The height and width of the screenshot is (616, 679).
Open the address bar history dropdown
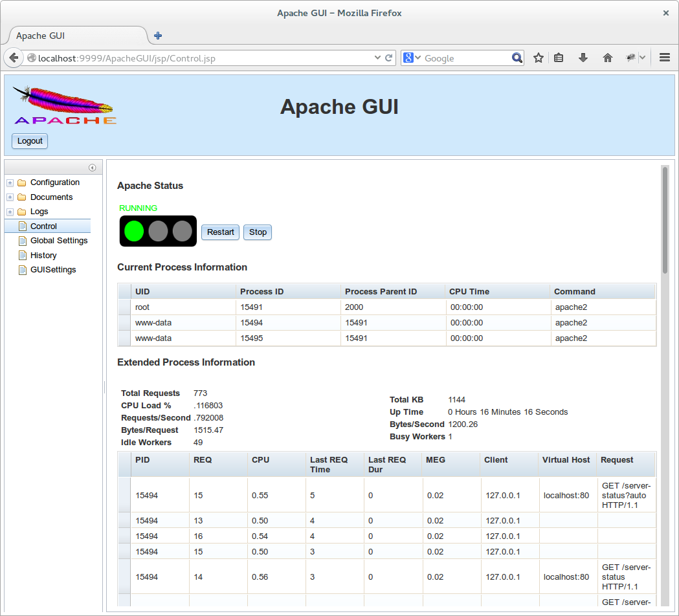coord(377,58)
